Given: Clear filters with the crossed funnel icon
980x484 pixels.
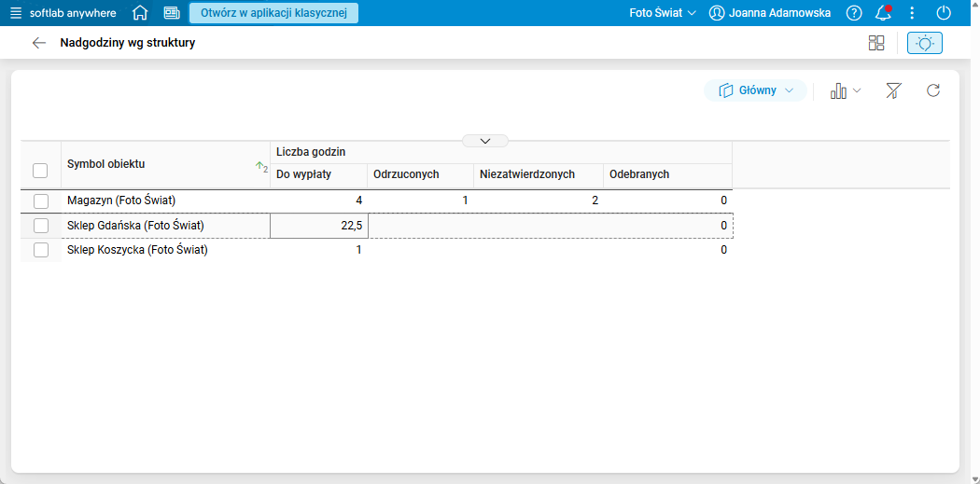Looking at the screenshot, I should tap(893, 91).
